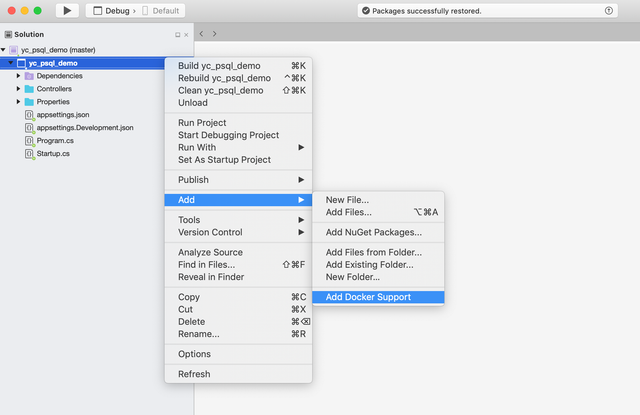Select Add Docker Support menu item
640x415 pixels.
point(367,297)
